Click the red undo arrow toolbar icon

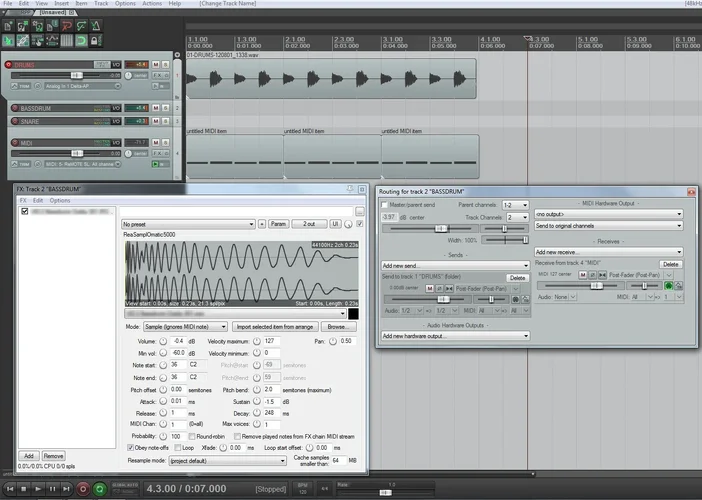click(67, 26)
